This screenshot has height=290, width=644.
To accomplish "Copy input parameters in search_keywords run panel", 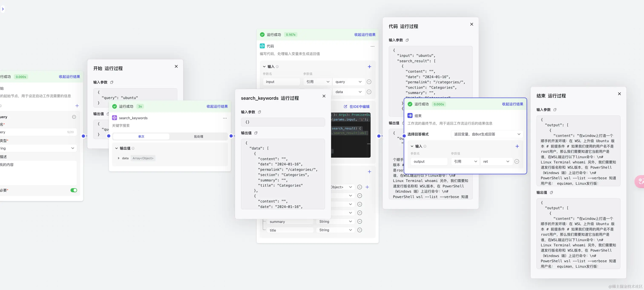I will pos(259,112).
